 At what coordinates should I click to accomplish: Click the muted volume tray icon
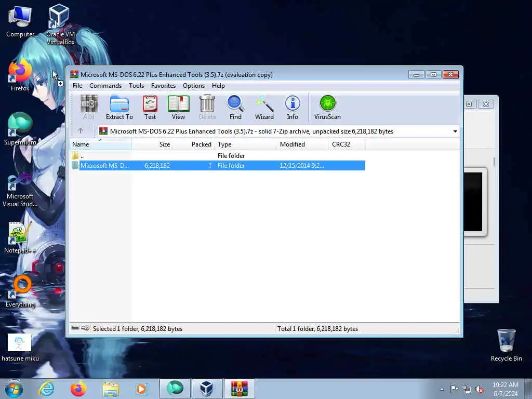[480, 390]
